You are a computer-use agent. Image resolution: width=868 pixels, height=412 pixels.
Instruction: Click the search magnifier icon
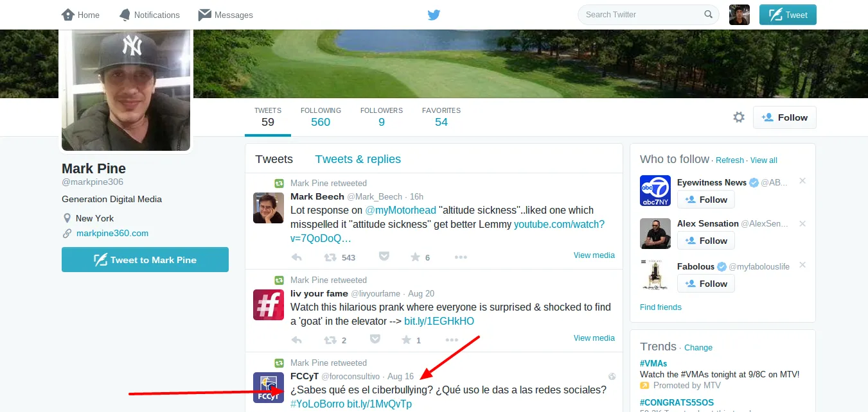(708, 14)
